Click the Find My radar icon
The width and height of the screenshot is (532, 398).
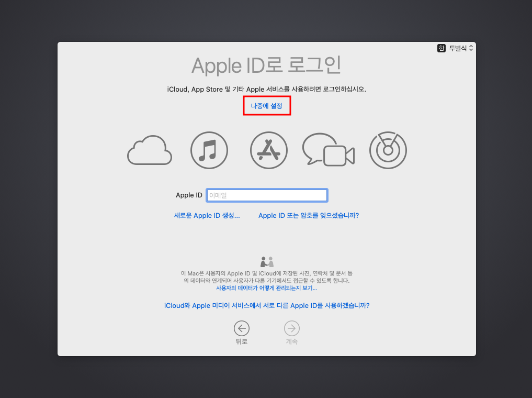[x=388, y=150]
